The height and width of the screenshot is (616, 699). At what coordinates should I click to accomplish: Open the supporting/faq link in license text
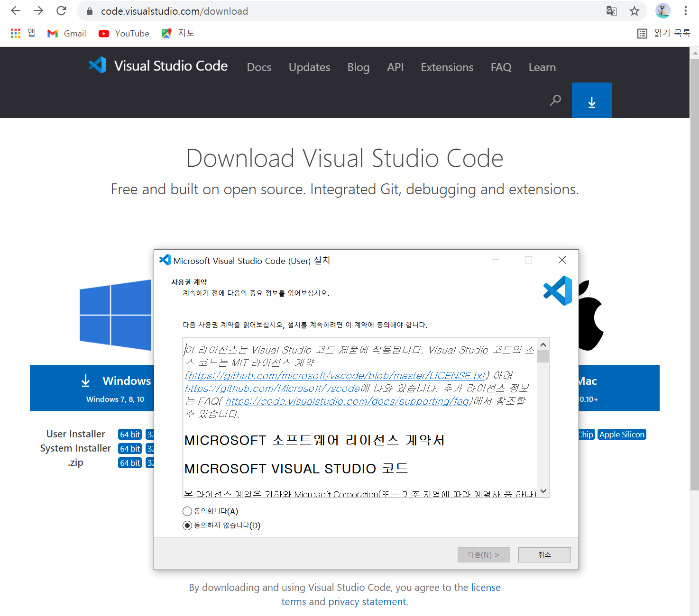[347, 401]
